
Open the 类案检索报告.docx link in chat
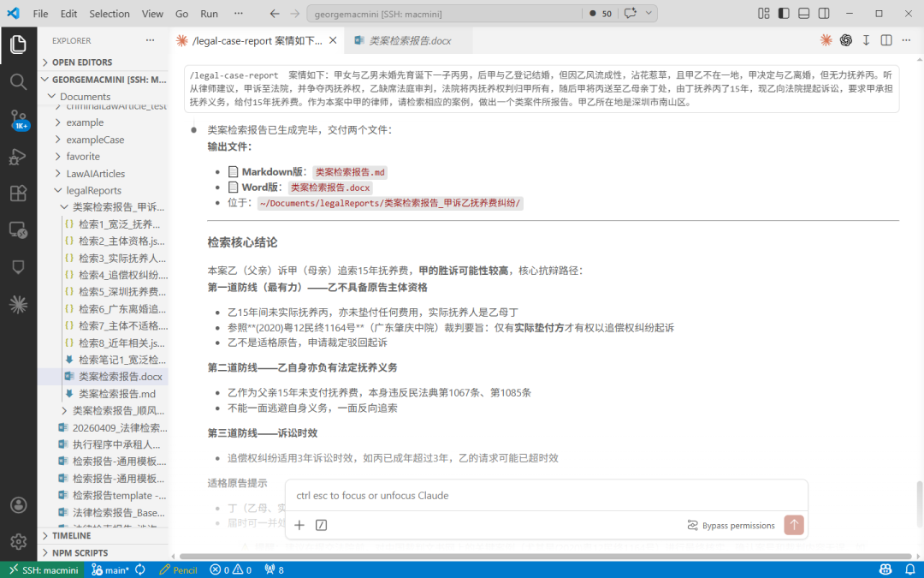330,188
